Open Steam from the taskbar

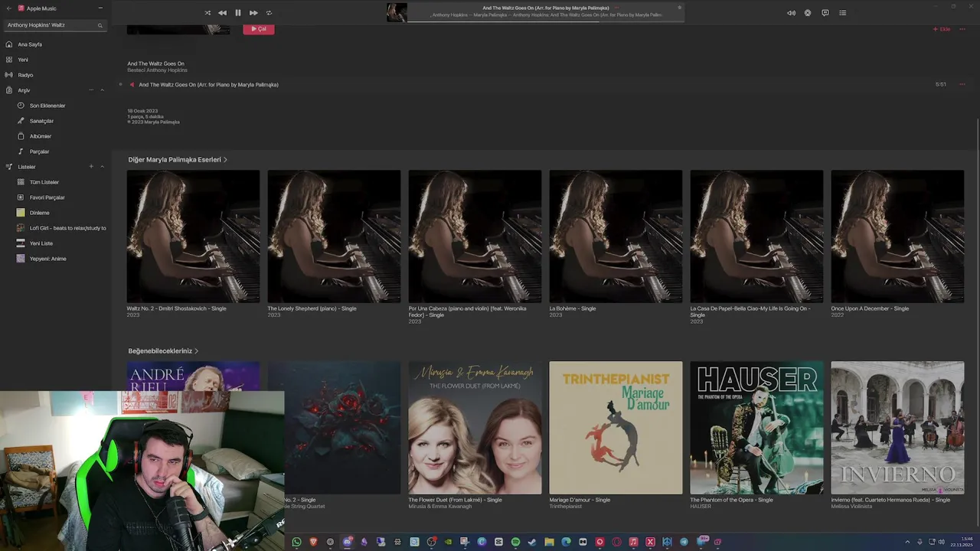pos(532,542)
